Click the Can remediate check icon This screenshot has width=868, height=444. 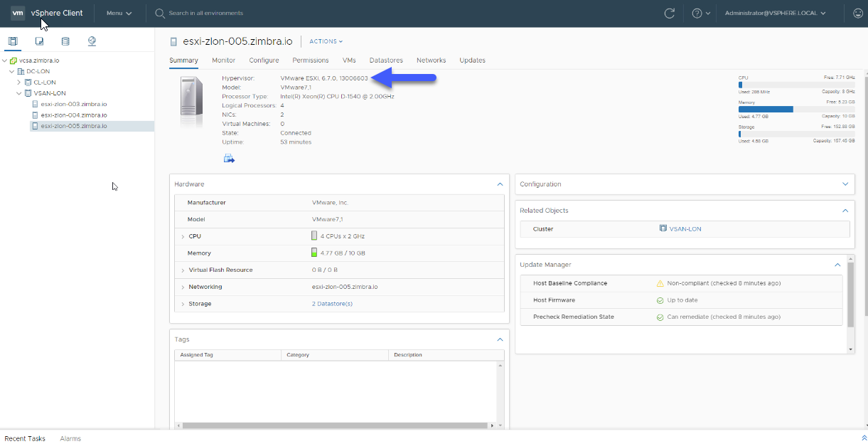click(660, 317)
